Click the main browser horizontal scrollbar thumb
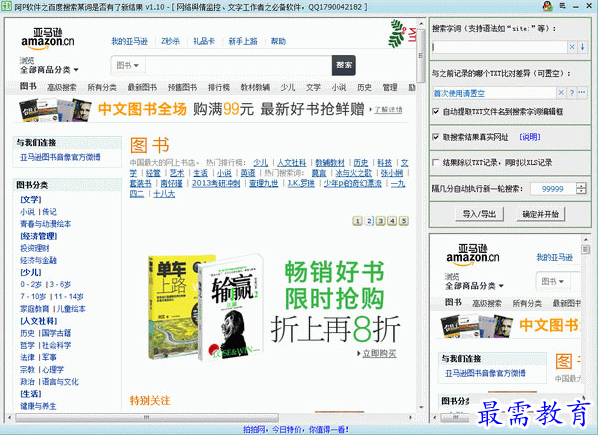This screenshot has width=599, height=445. (x=147, y=417)
